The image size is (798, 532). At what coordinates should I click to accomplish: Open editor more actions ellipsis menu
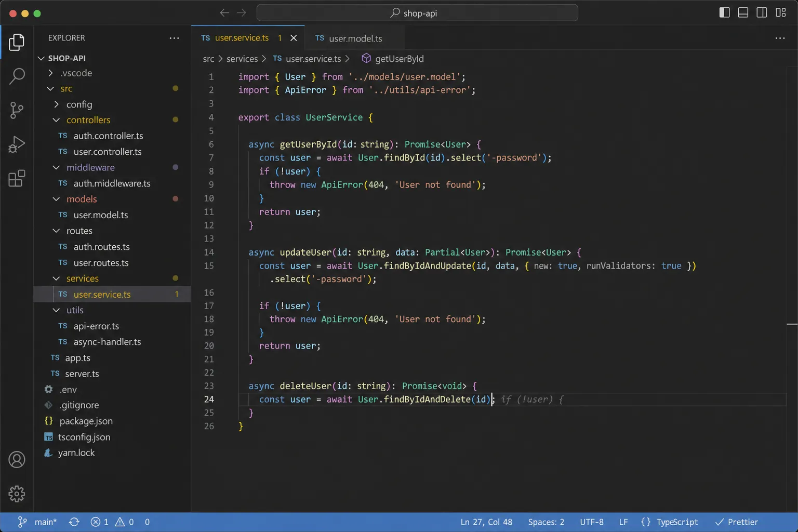click(x=780, y=38)
